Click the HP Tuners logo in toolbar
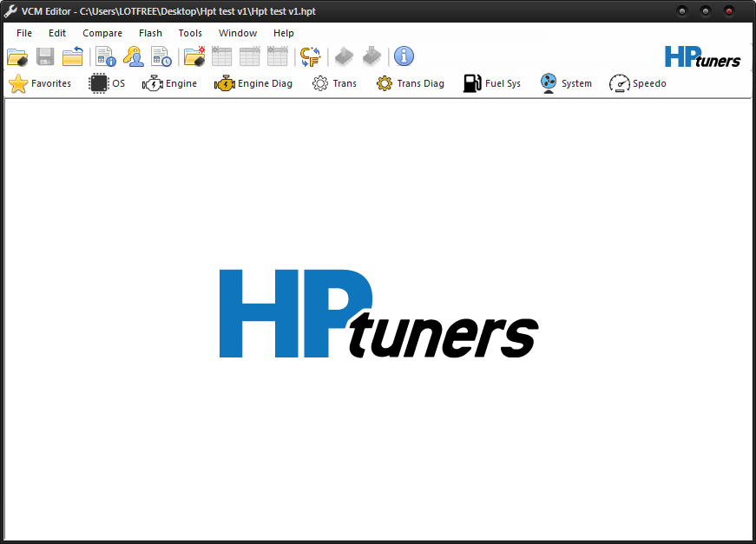The height and width of the screenshot is (544, 756). 703,57
